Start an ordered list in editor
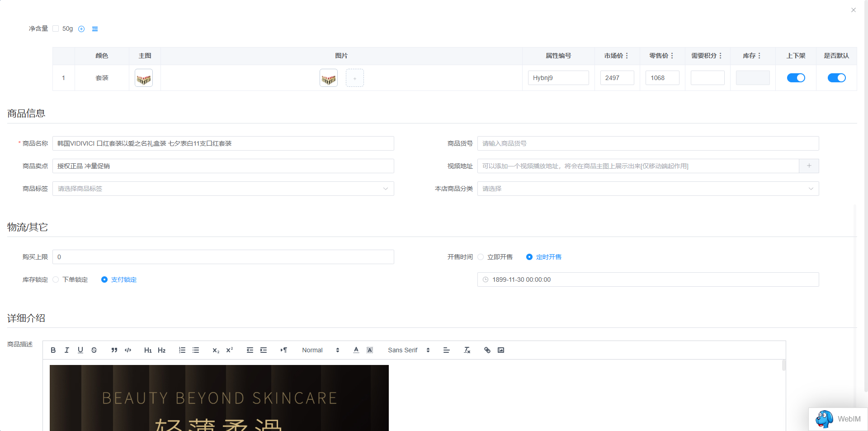Image resolution: width=868 pixels, height=431 pixels. (x=182, y=350)
